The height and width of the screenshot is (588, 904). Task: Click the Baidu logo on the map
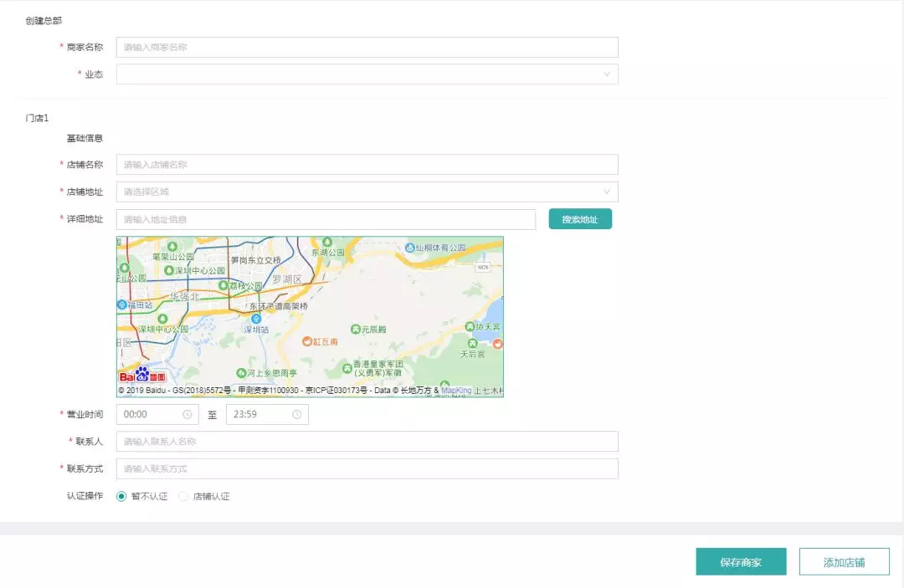point(142,375)
